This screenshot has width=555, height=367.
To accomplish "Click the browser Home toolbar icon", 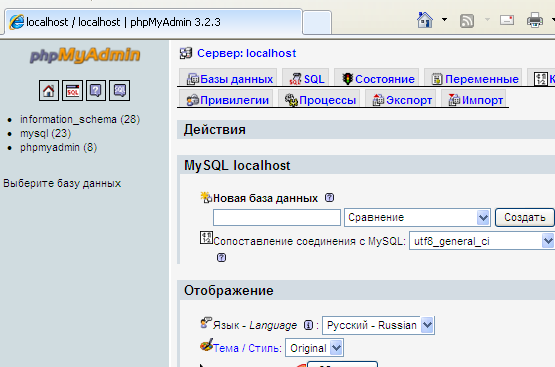I will point(425,20).
